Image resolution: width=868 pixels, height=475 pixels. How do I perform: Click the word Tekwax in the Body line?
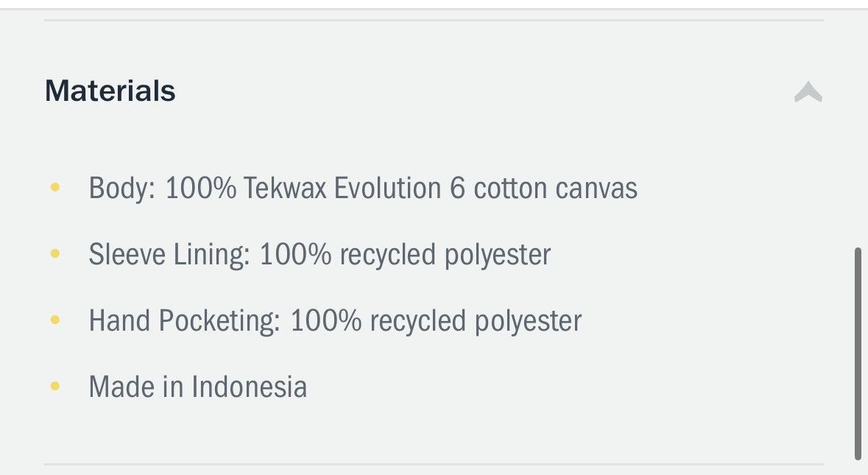284,188
